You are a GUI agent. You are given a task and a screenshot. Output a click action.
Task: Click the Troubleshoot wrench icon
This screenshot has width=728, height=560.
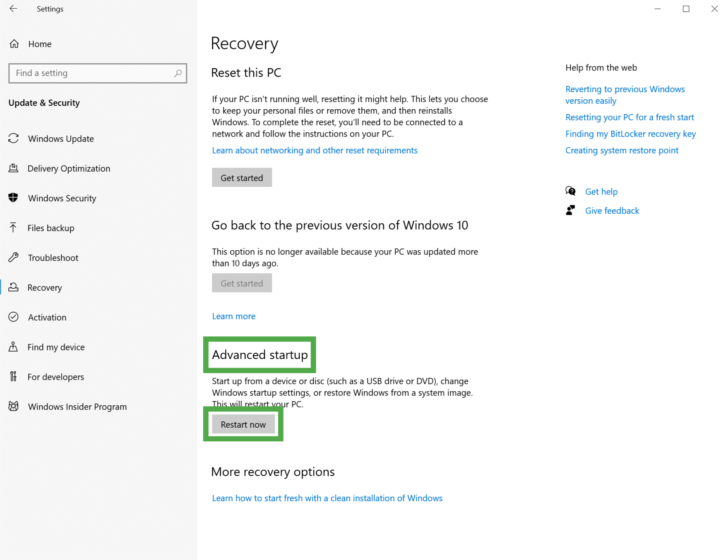click(13, 258)
